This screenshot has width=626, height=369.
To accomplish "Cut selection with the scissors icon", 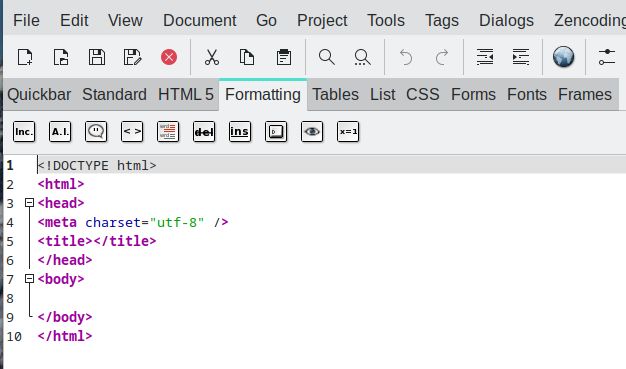I will (x=212, y=57).
